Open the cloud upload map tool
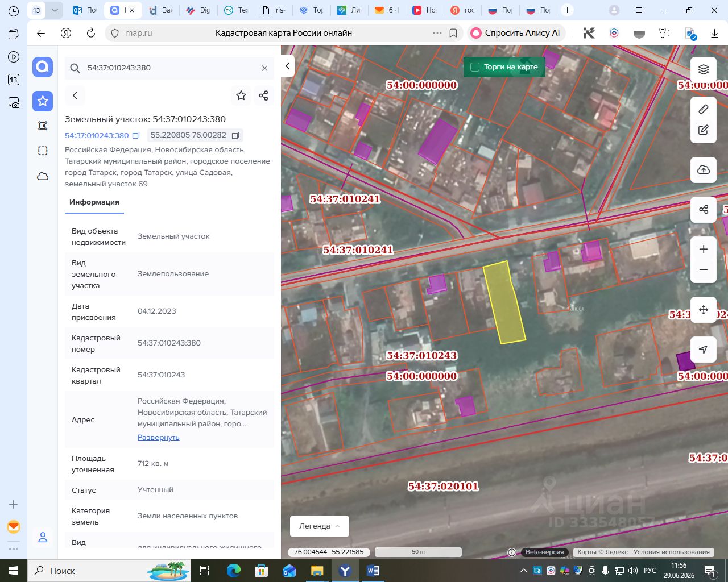The image size is (728, 582). click(x=704, y=170)
